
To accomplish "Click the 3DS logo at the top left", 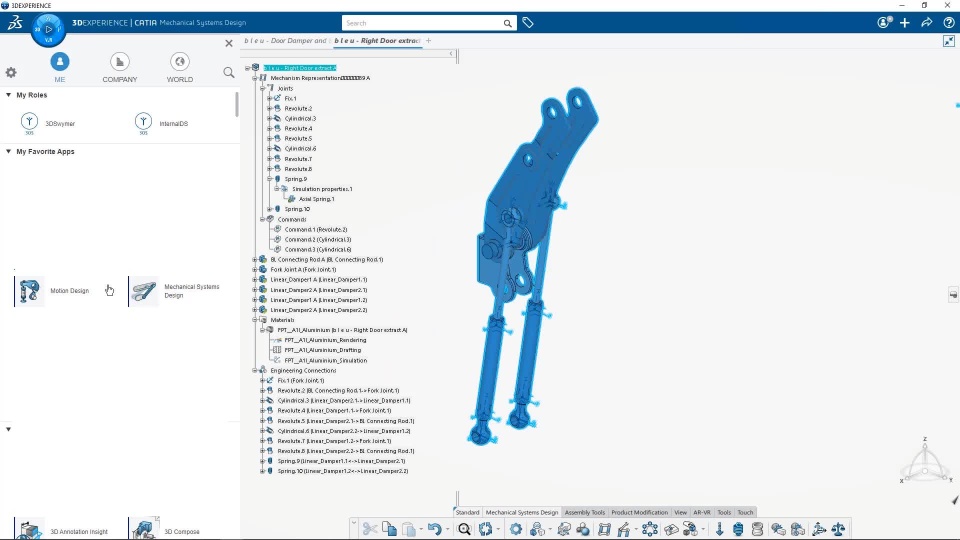I will point(15,23).
